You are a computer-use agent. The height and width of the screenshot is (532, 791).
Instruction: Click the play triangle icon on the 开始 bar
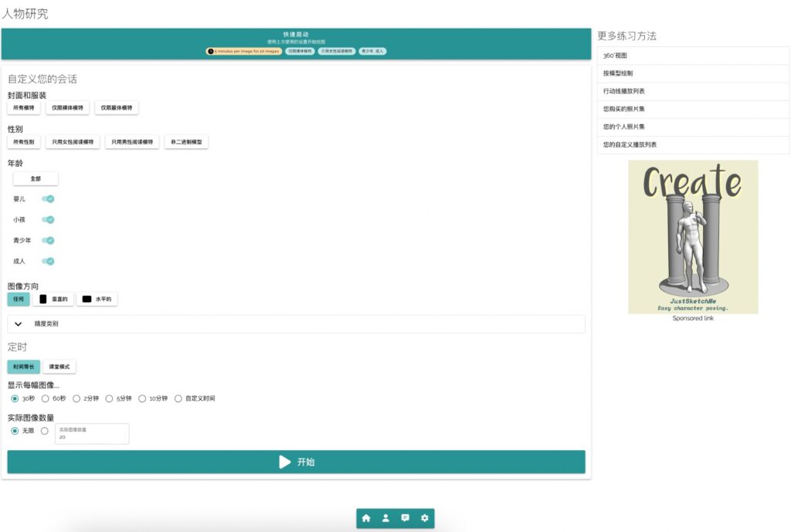284,462
